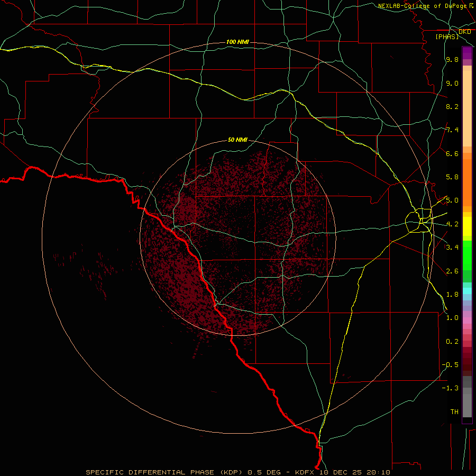Click the 9.8 value on color scale
The width and height of the screenshot is (476, 476).
(x=452, y=59)
